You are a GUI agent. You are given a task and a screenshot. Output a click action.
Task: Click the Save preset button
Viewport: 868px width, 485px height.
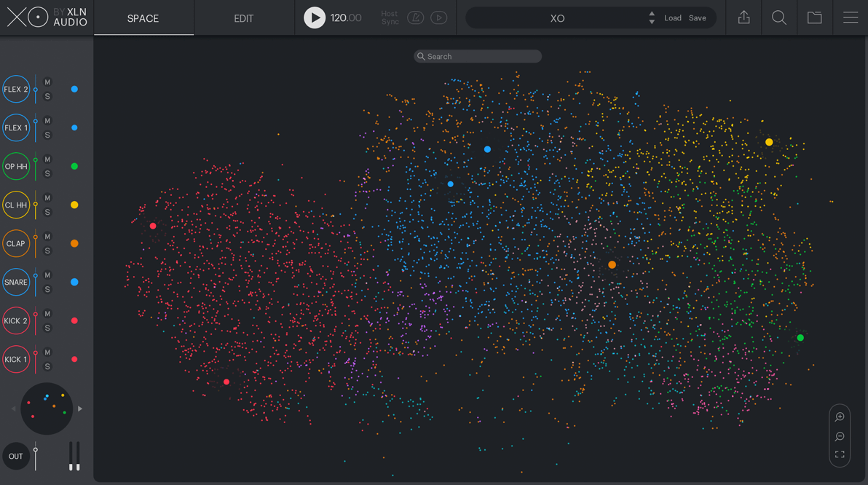point(697,17)
